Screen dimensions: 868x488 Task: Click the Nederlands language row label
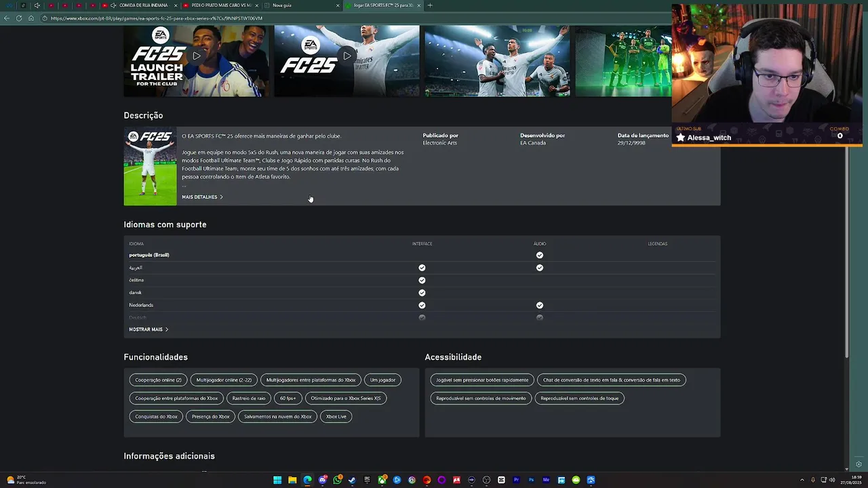pos(141,305)
